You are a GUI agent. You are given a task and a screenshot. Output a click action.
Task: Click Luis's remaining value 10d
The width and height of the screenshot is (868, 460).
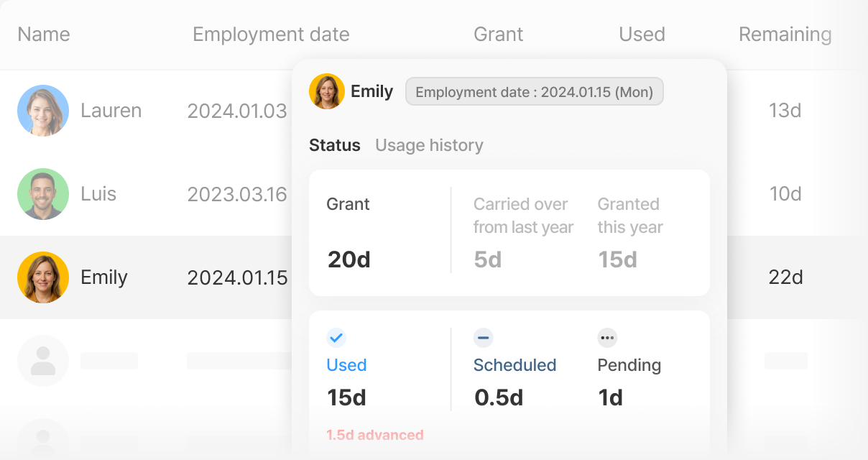pos(785,194)
